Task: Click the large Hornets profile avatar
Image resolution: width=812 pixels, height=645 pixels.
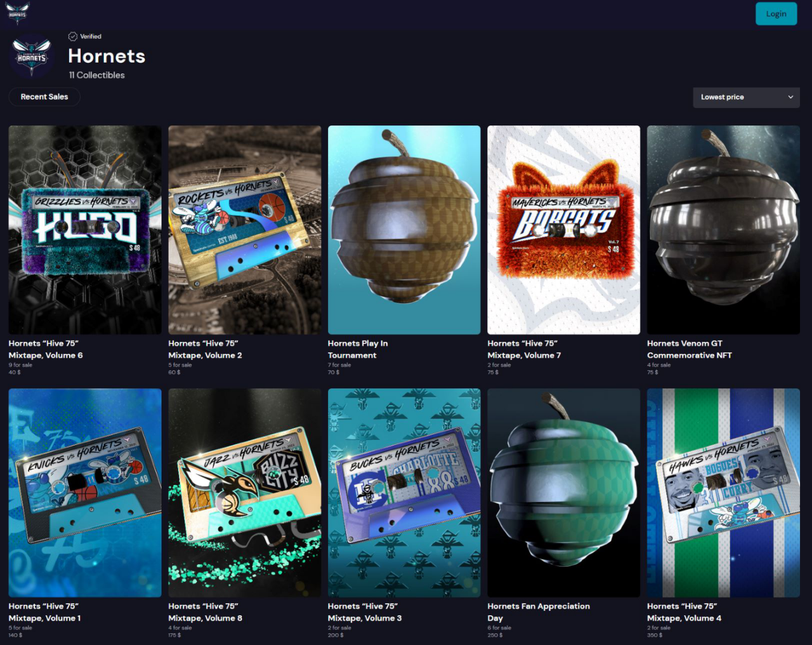Action: point(32,57)
